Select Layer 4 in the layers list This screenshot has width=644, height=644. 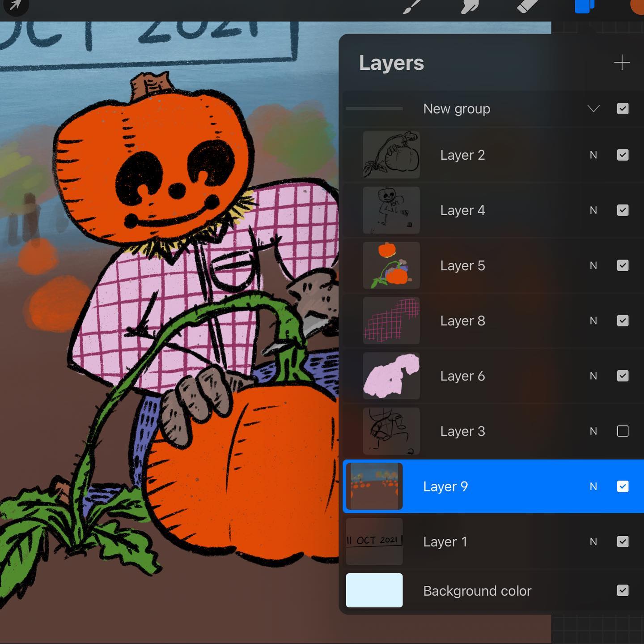point(462,210)
